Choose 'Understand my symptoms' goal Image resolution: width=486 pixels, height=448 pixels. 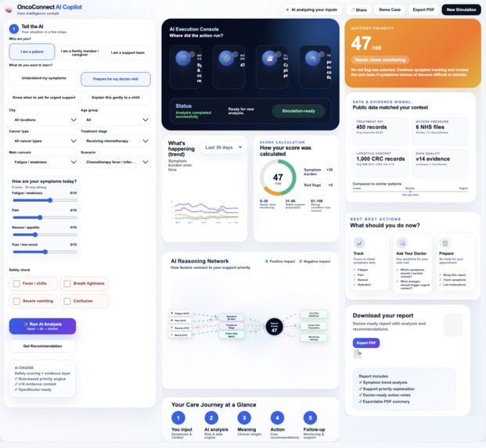tap(44, 78)
